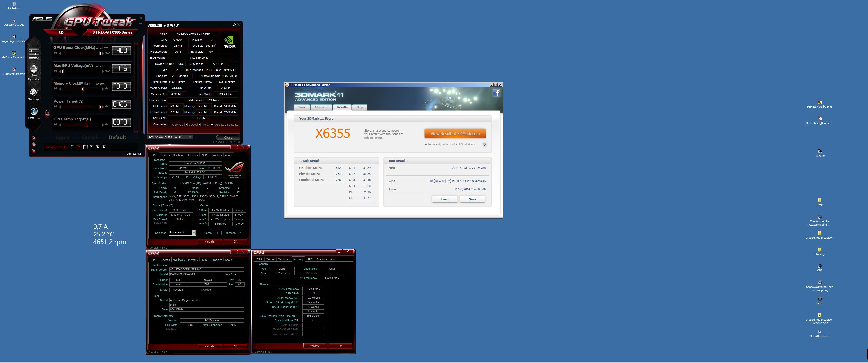This screenshot has height=363, width=868.
Task: Click the Mainboard tab in mainboard CPU-Z window
Action: click(179, 260)
